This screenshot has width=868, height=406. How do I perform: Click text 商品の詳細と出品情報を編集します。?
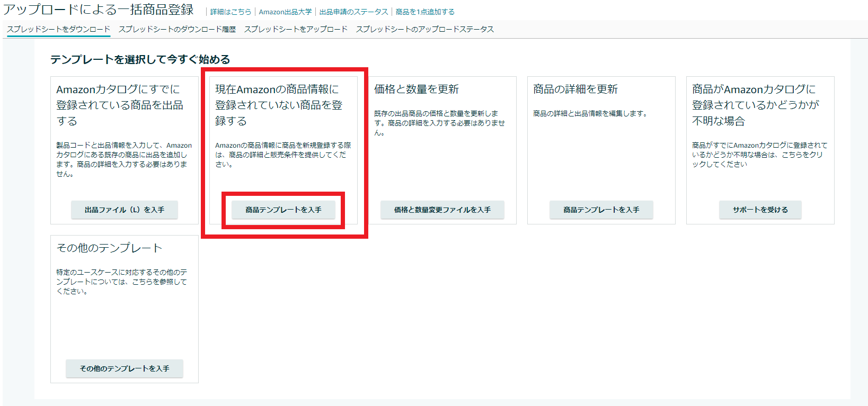(590, 113)
